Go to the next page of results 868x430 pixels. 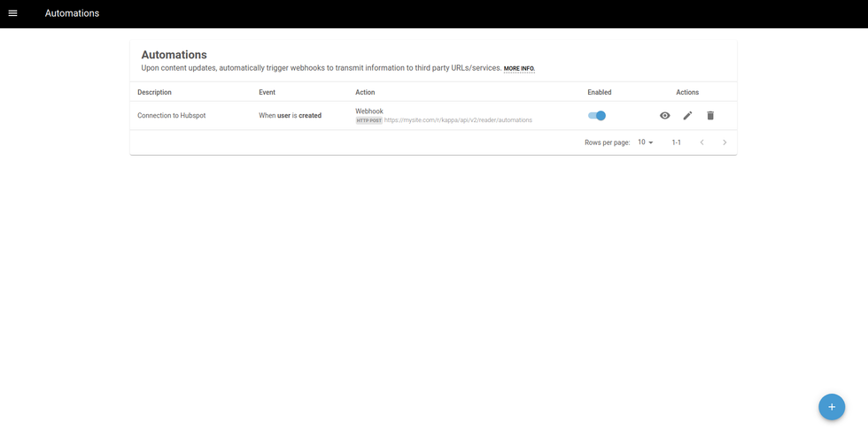pyautogui.click(x=725, y=142)
